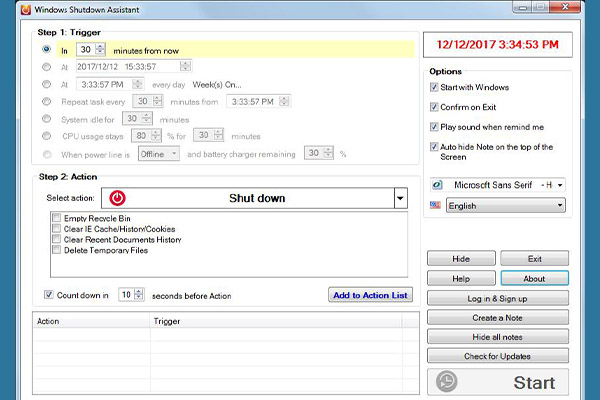
Task: Open the Microsoft Sans Serif font dropdown
Action: pos(560,185)
